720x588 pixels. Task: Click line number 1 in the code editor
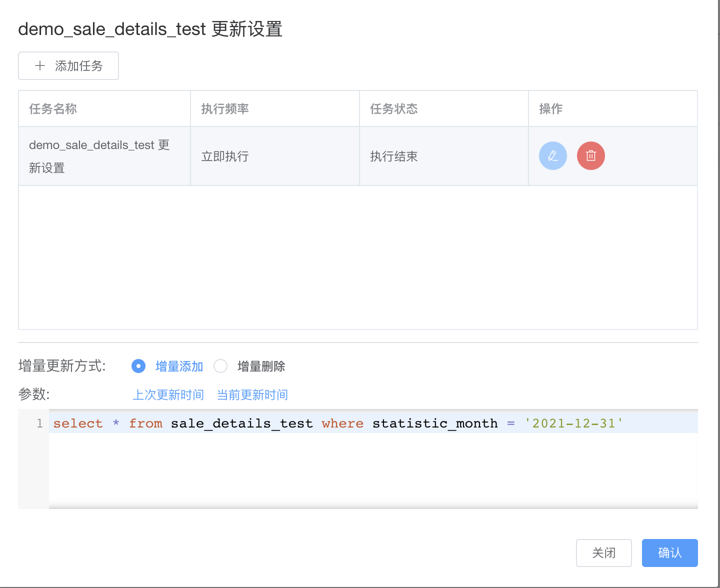click(39, 423)
